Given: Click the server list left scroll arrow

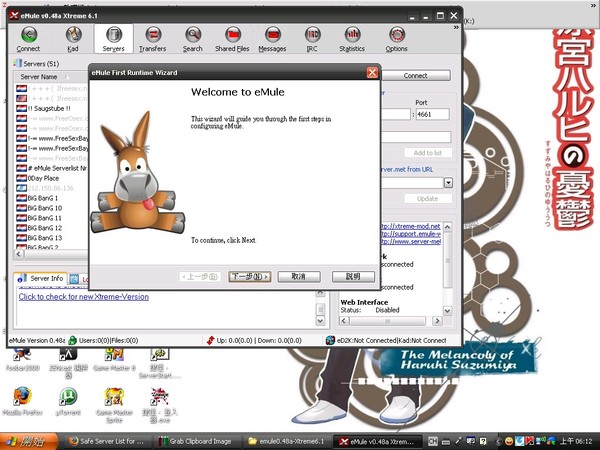Looking at the screenshot, I should pos(19,254).
